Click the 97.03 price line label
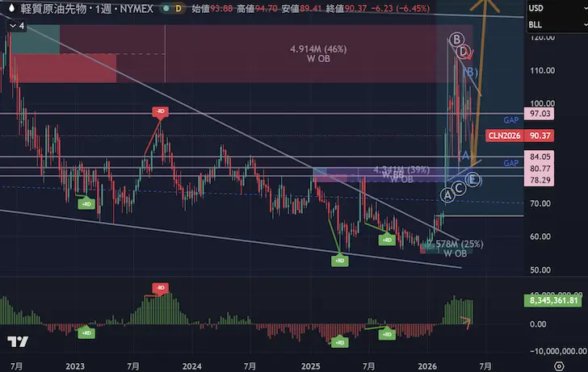This screenshot has width=588, height=372. point(540,114)
